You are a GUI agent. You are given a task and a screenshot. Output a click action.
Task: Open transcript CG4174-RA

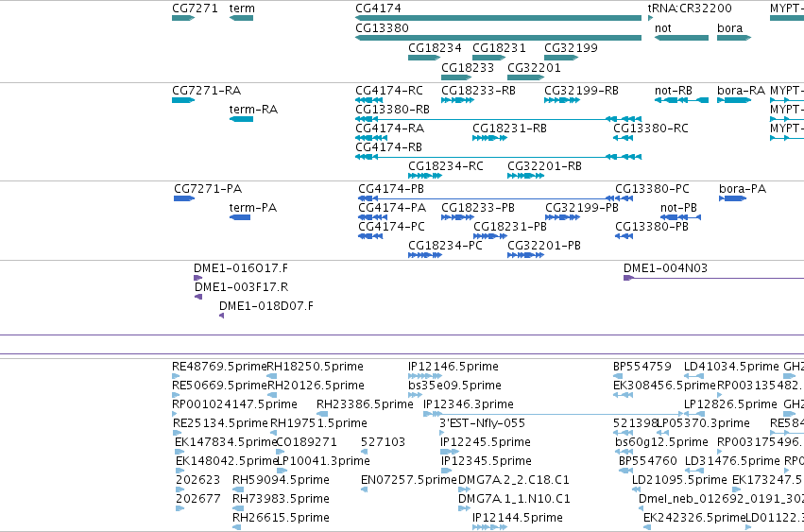pyautogui.click(x=389, y=129)
